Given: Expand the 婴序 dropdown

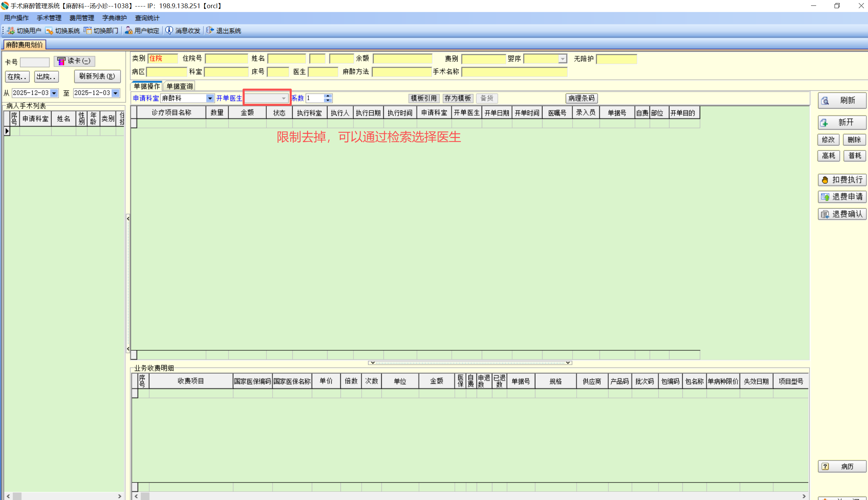Looking at the screenshot, I should point(562,59).
